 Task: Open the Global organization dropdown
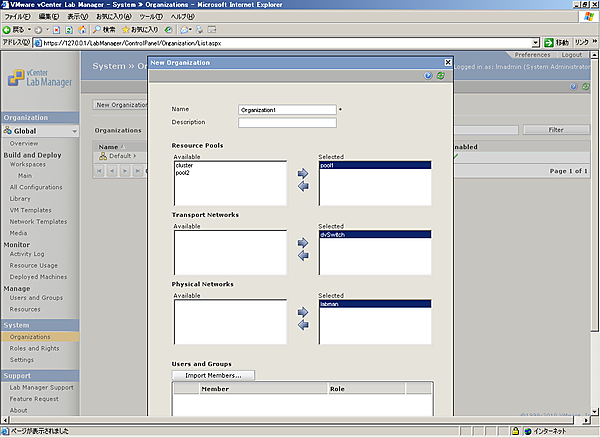coord(73,131)
